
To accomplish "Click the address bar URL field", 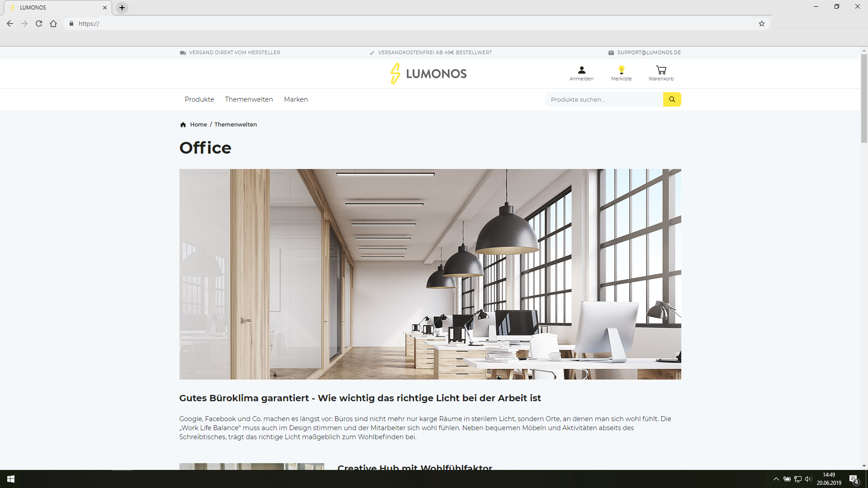I will [416, 23].
